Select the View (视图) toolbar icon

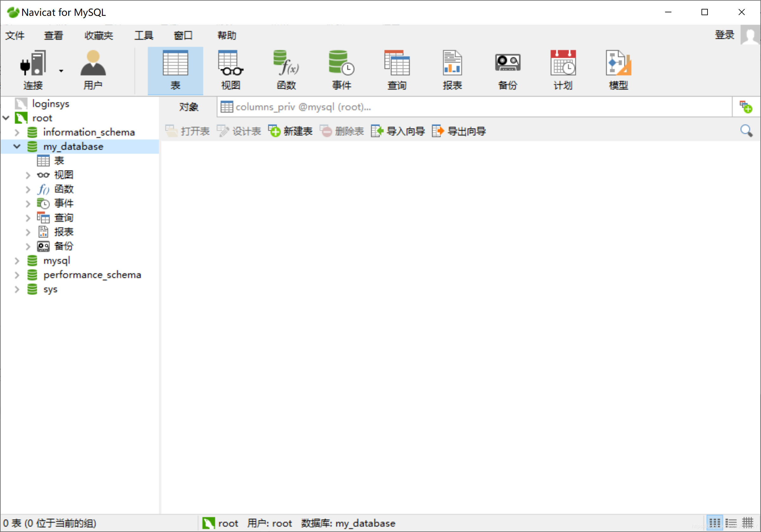[231, 70]
